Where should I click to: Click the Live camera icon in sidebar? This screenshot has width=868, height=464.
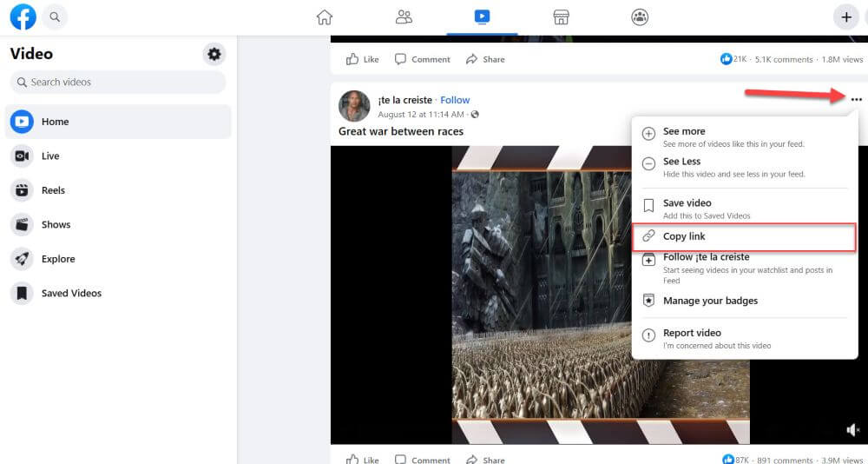coord(22,156)
